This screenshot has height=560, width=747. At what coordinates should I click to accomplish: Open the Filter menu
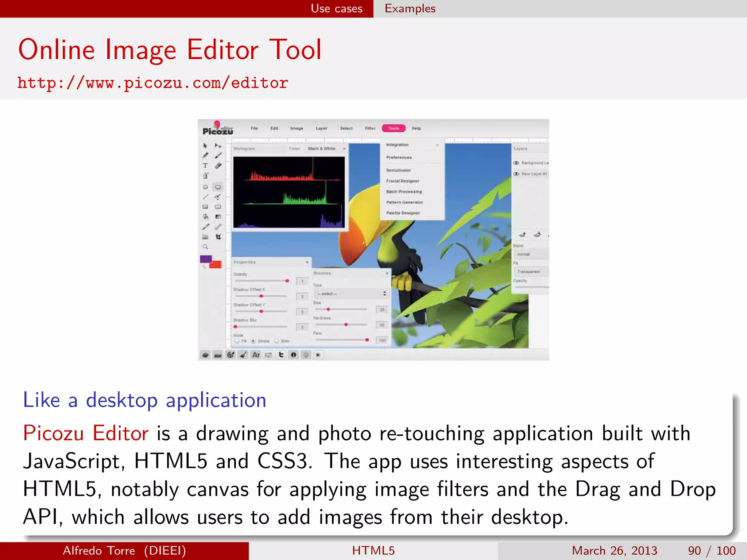pos(370,128)
